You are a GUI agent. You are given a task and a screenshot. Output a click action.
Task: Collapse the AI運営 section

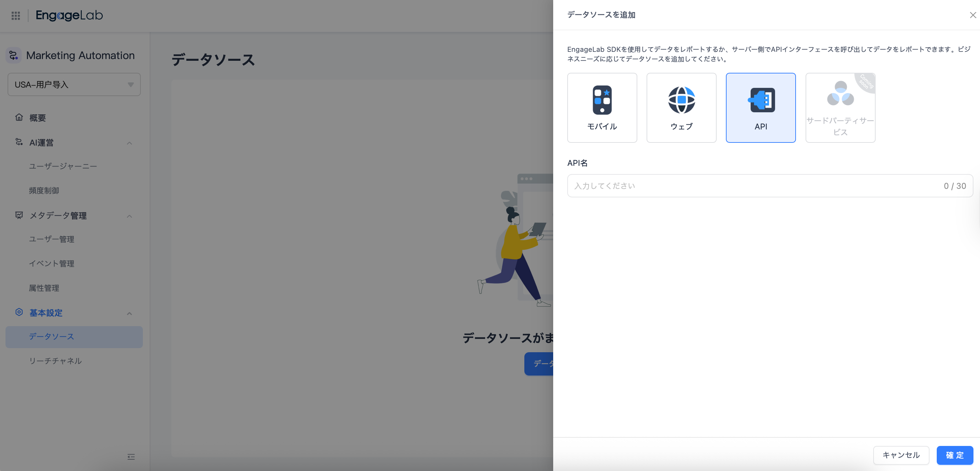(130, 143)
